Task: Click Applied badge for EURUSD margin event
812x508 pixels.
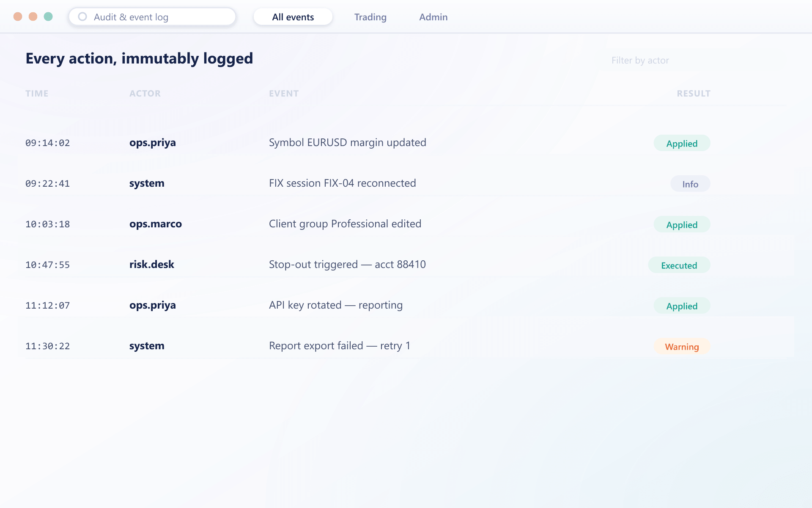Action: 682,143
